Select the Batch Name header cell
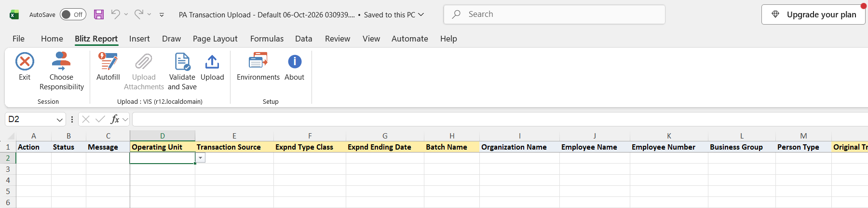Image resolution: width=868 pixels, height=208 pixels. pos(452,147)
